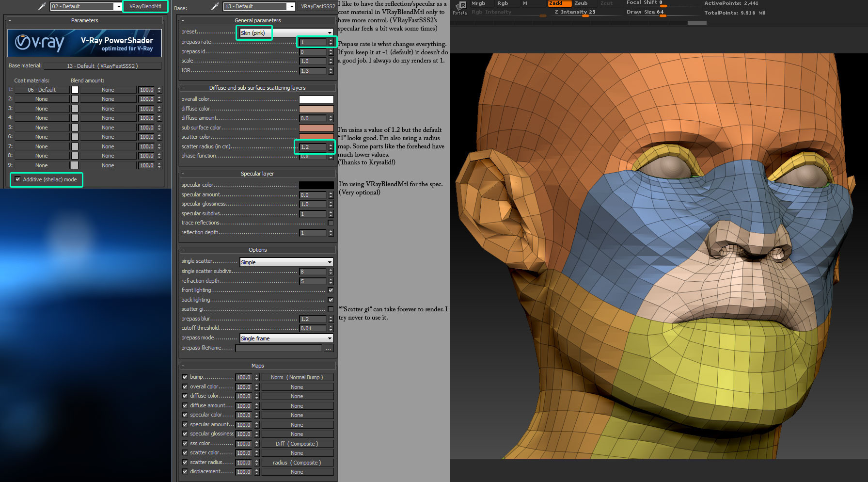
Task: Click the VRayBlendMtl material type button
Action: [x=145, y=6]
